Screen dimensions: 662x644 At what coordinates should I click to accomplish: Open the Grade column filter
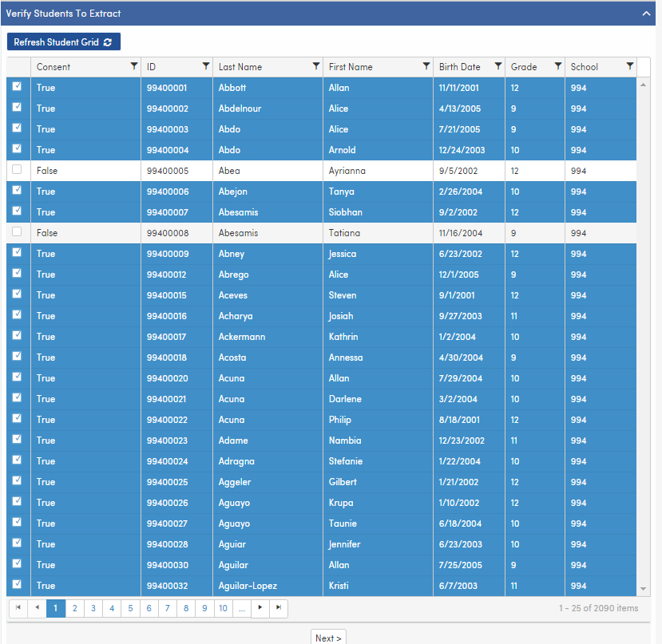coord(555,67)
